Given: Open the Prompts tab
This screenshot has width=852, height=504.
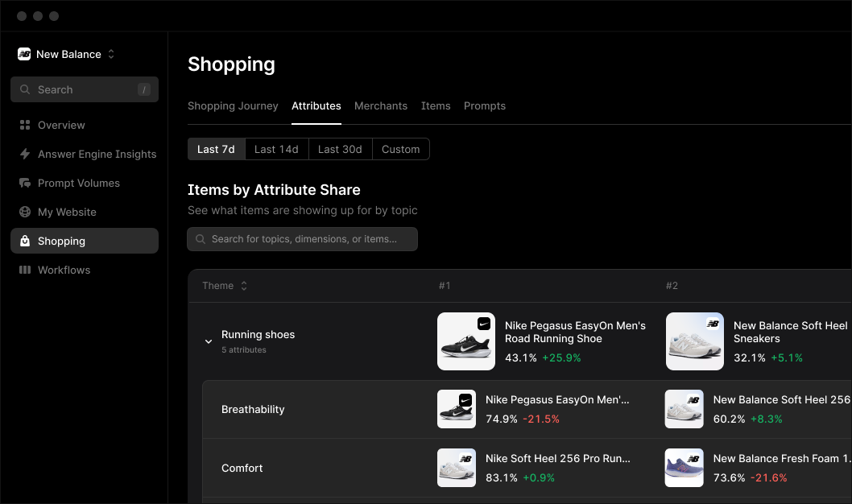Looking at the screenshot, I should (485, 106).
